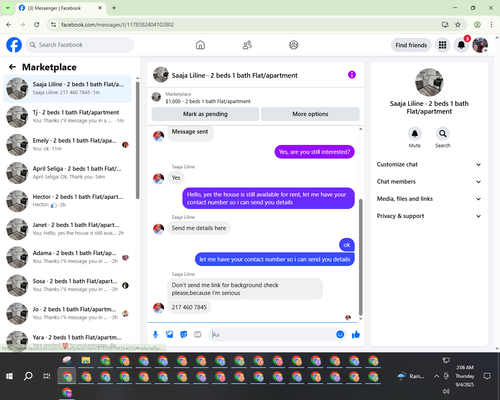The image size is (500, 400).
Task: Open Windows Start menu
Action: (9, 376)
